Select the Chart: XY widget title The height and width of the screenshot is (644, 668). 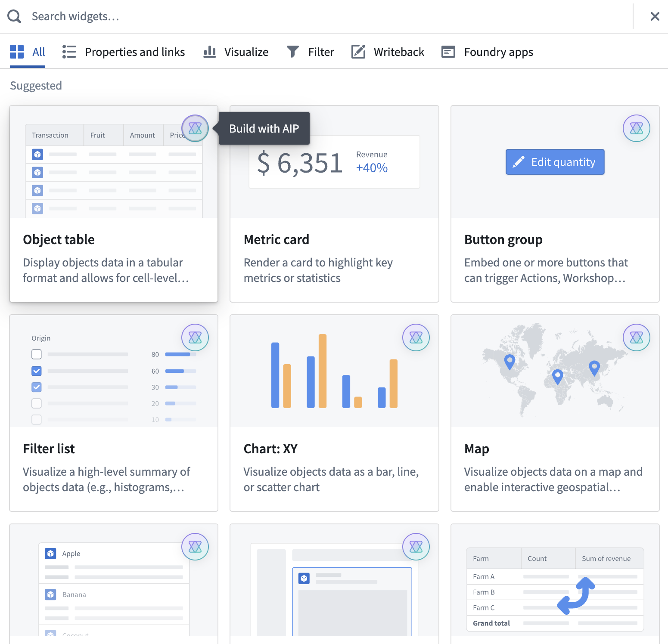pyautogui.click(x=270, y=449)
